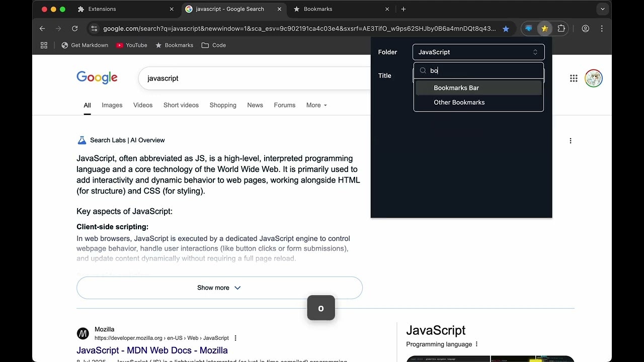Open the blue extension icon in toolbar
The image size is (644, 362).
tap(528, 29)
